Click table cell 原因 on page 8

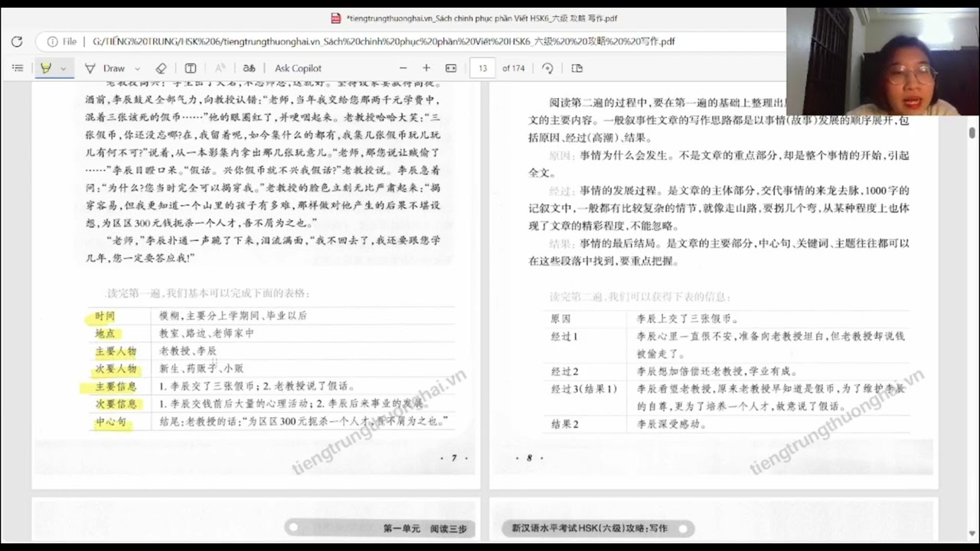pyautogui.click(x=560, y=319)
